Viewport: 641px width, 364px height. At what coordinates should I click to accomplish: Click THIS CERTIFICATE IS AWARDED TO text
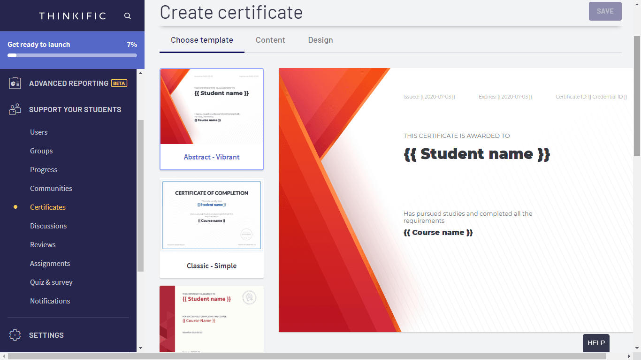[x=457, y=136]
